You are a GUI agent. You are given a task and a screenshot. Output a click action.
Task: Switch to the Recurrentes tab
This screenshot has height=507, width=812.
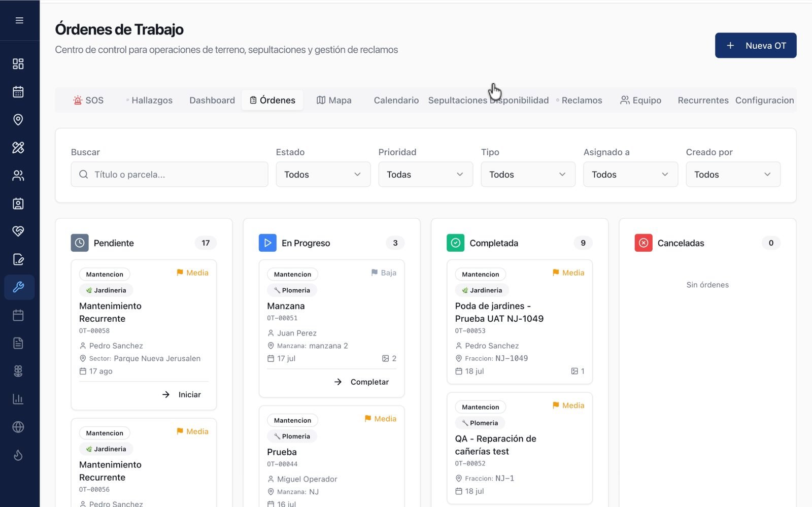pyautogui.click(x=703, y=100)
